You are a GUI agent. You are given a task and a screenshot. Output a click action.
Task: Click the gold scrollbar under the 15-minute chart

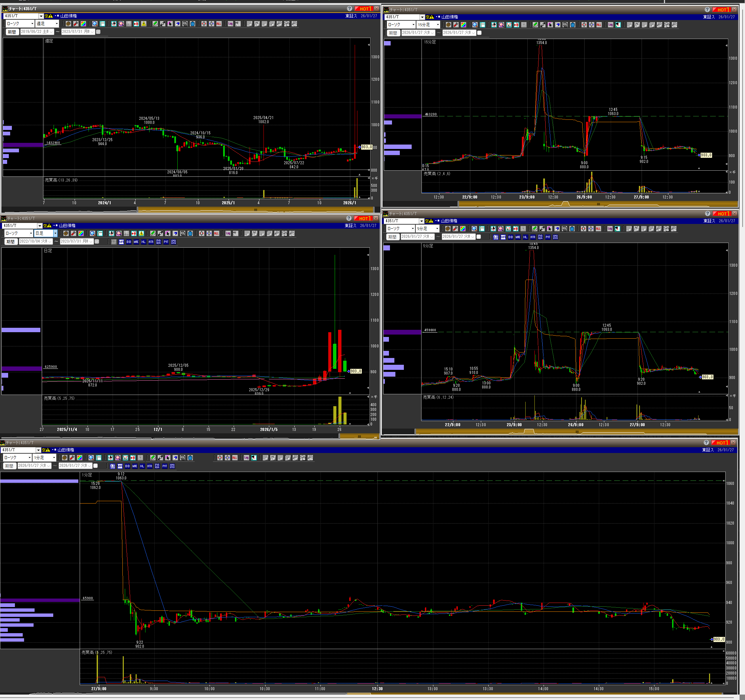[598, 204]
